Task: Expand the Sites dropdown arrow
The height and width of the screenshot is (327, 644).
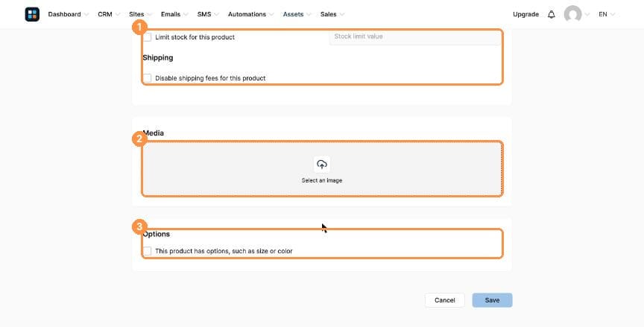Action: [150, 14]
